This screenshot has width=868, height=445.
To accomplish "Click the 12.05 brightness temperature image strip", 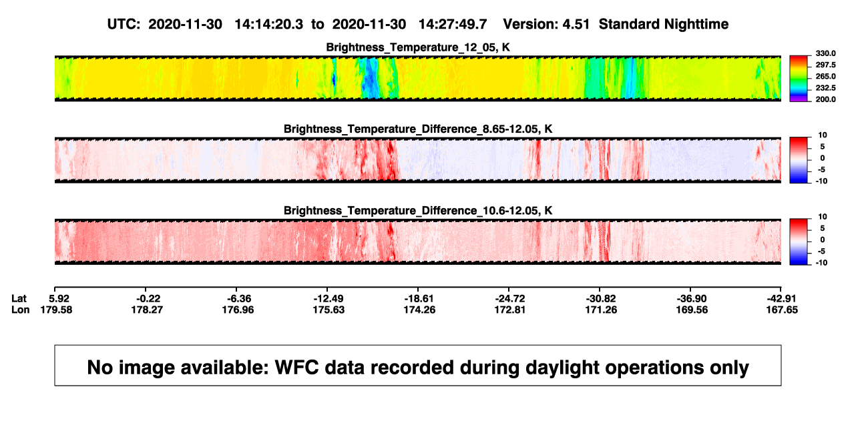I will pos(418,79).
